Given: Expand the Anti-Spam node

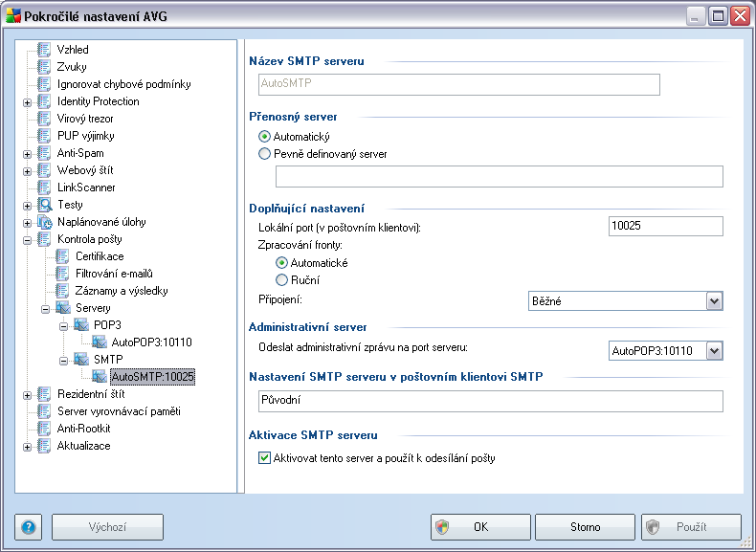Looking at the screenshot, I should pyautogui.click(x=28, y=154).
